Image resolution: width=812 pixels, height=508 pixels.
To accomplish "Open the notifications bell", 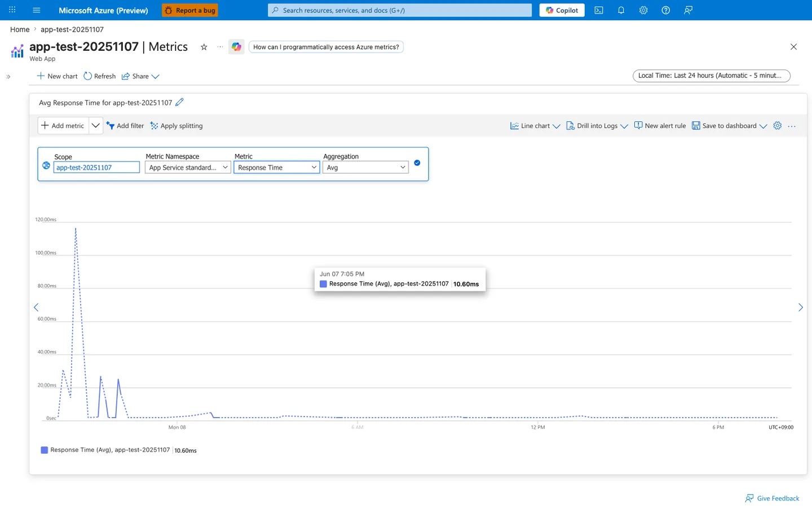I will point(621,10).
